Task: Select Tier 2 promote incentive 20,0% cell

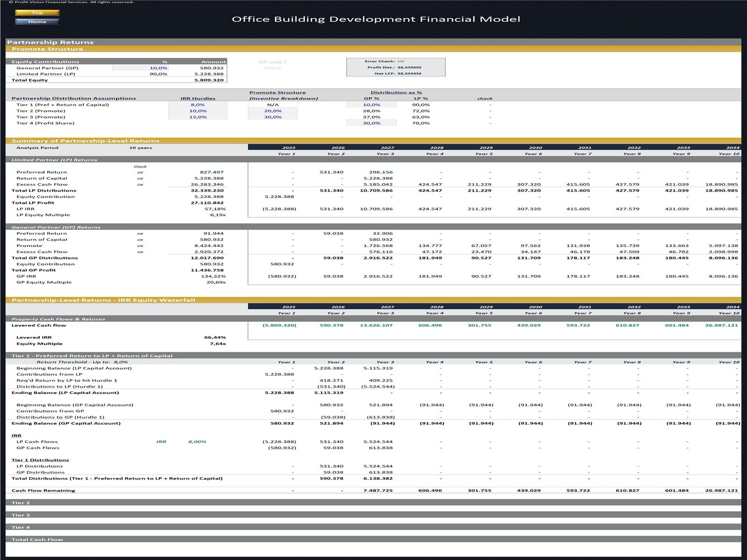Action: pyautogui.click(x=273, y=111)
